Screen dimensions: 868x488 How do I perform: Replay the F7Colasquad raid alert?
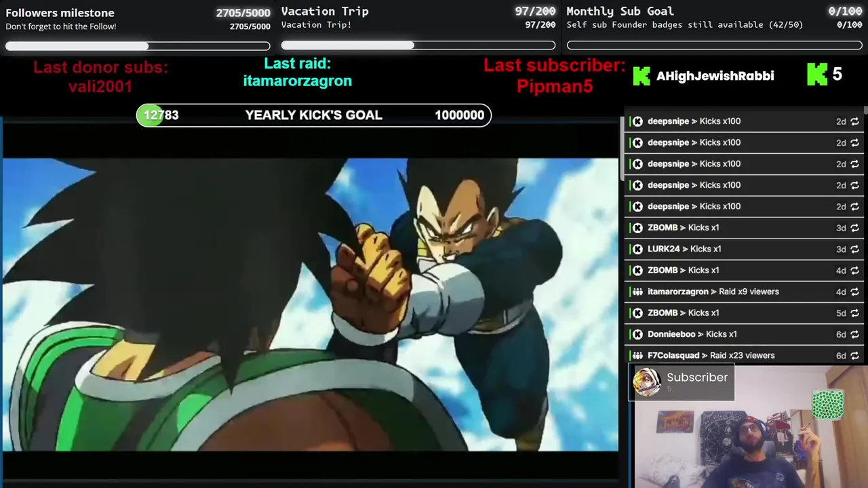[854, 355]
